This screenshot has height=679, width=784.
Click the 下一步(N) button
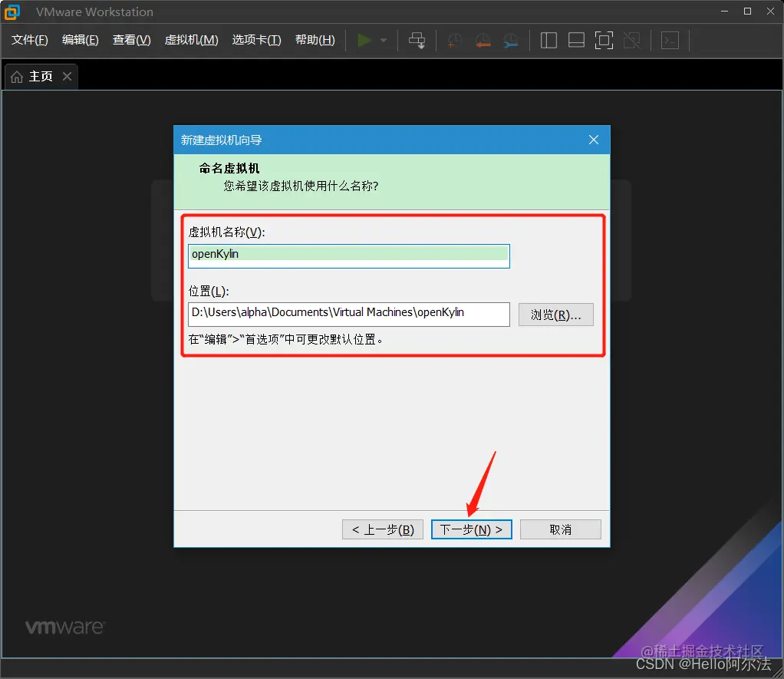point(471,529)
